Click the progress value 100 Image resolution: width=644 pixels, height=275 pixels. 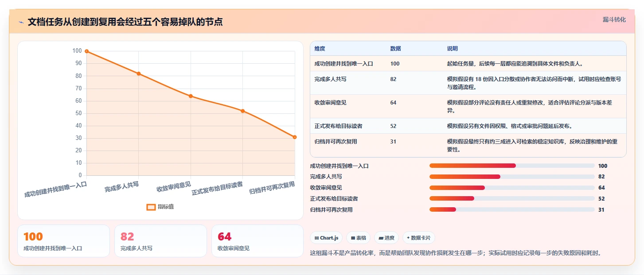(x=603, y=166)
